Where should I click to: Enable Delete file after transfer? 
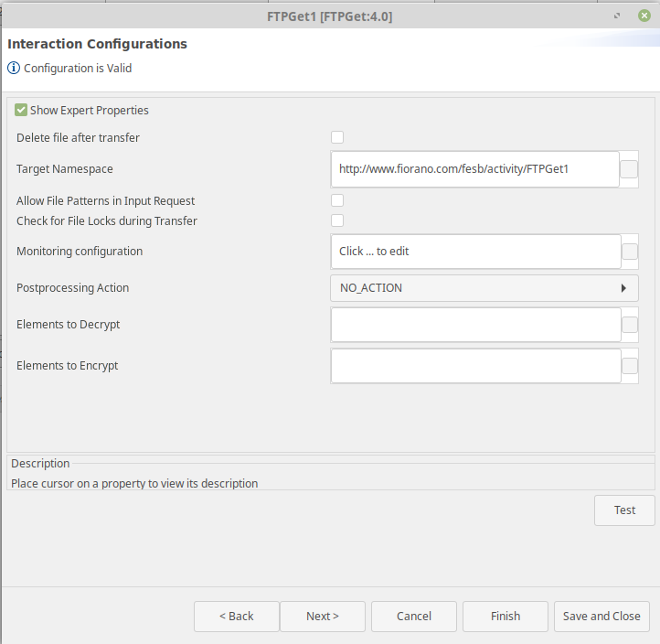[x=337, y=137]
